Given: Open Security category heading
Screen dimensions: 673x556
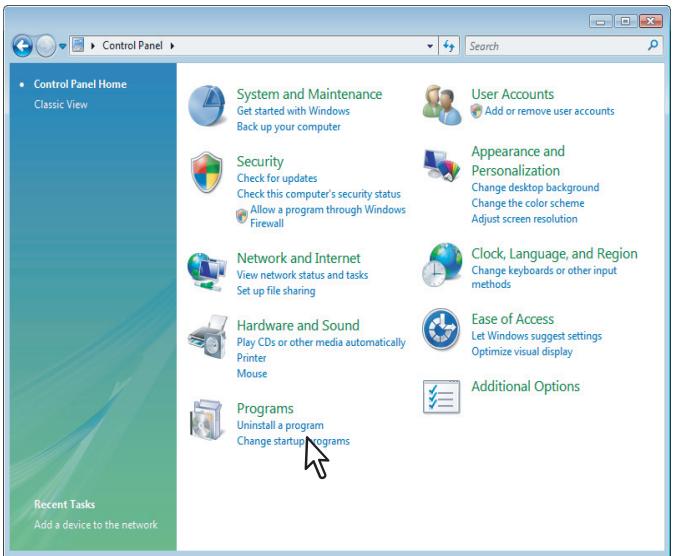Looking at the screenshot, I should [x=260, y=161].
